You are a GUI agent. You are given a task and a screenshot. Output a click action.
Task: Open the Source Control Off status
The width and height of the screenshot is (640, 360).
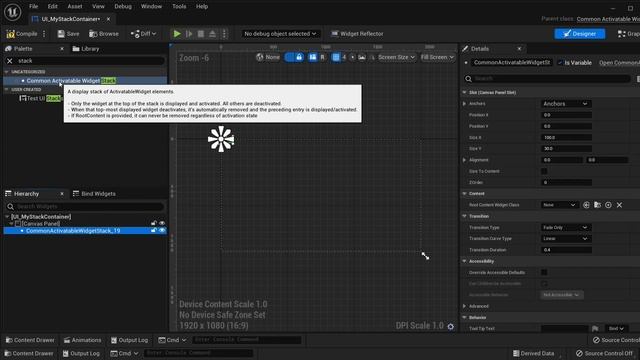tap(604, 353)
